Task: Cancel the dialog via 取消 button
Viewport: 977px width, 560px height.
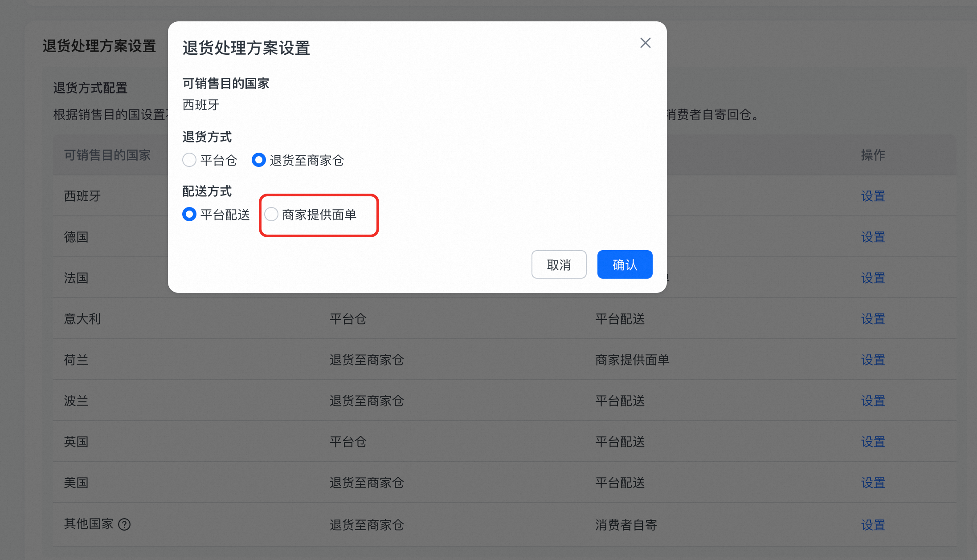Action: 559,264
